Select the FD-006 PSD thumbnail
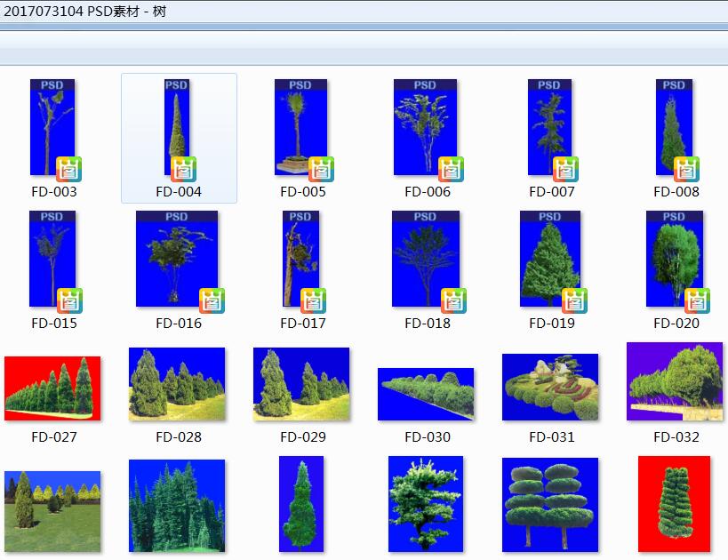This screenshot has height=560, width=728. (x=425, y=127)
